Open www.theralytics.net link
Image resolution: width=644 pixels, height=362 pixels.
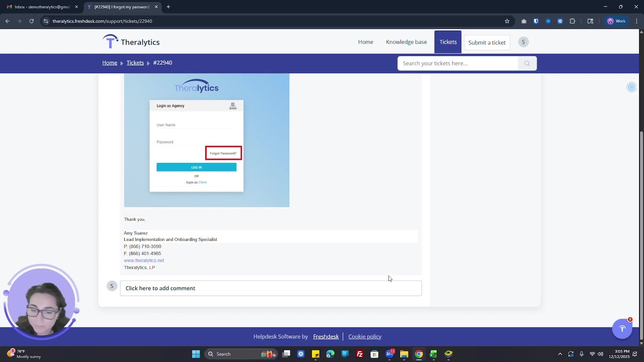pyautogui.click(x=144, y=260)
